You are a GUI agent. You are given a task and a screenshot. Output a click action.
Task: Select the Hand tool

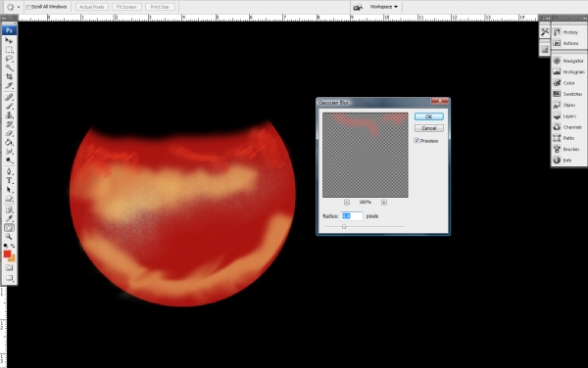9,228
